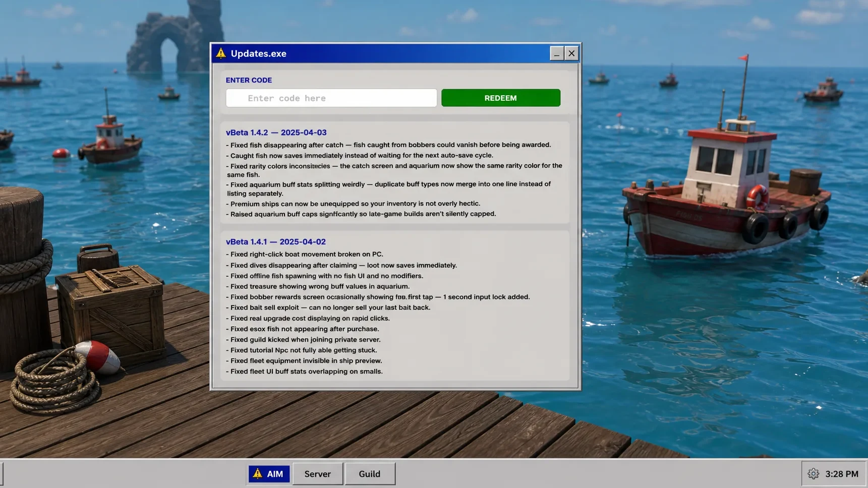This screenshot has width=868, height=488.
Task: Click the REDEEM button
Action: [501, 98]
